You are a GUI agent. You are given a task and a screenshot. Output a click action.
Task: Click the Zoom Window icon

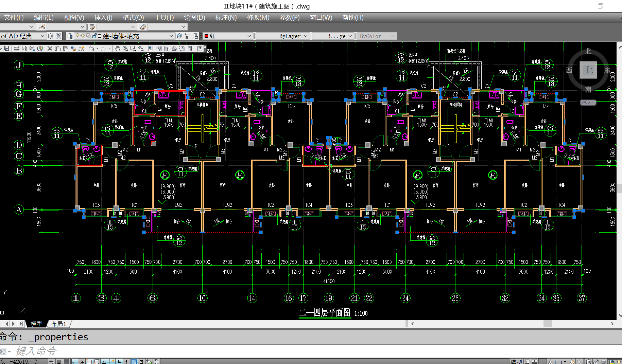click(x=133, y=49)
